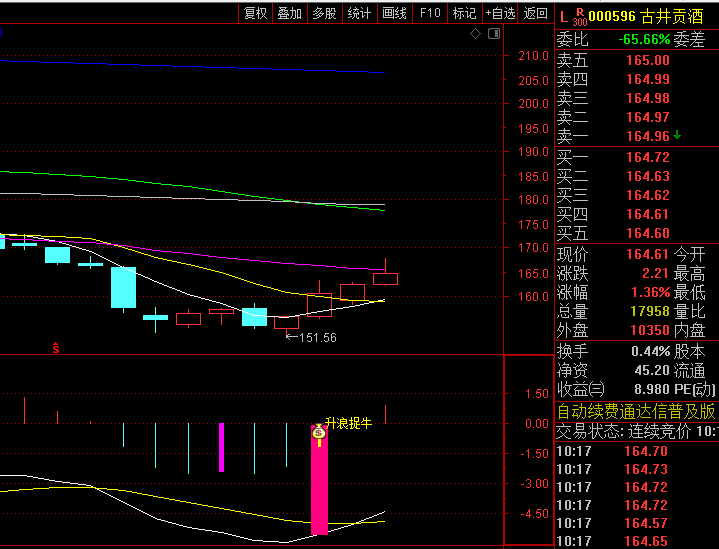The height and width of the screenshot is (549, 719).
Task: Open F10 company information
Action: pyautogui.click(x=430, y=13)
